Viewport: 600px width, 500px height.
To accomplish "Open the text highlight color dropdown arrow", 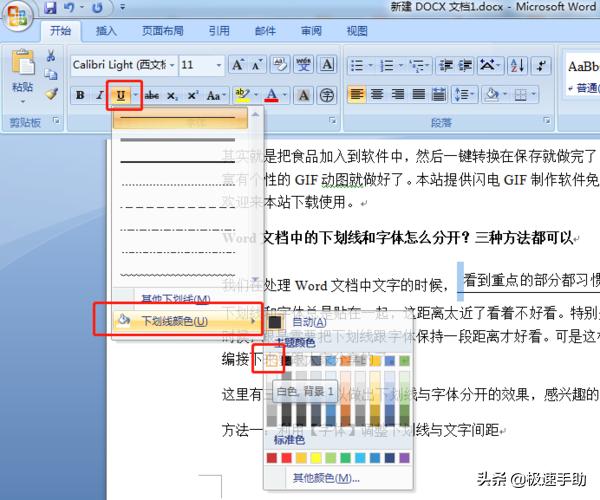I will point(256,95).
